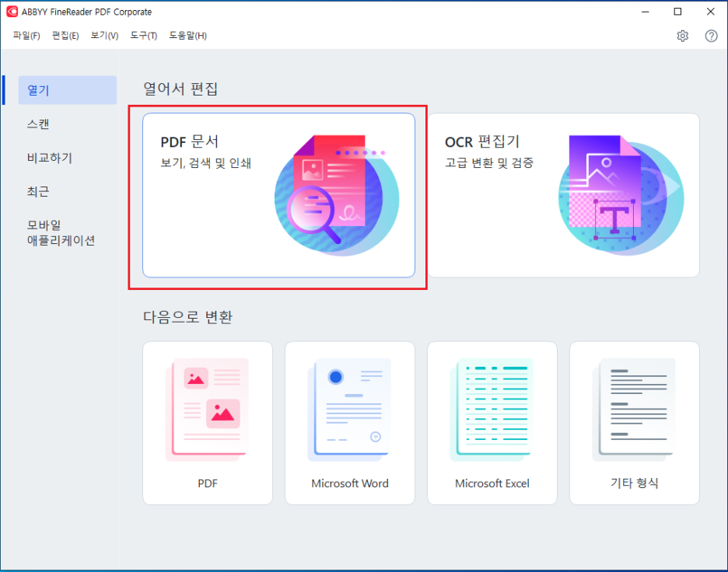
Task: Maximize the FineReader window
Action: click(677, 12)
